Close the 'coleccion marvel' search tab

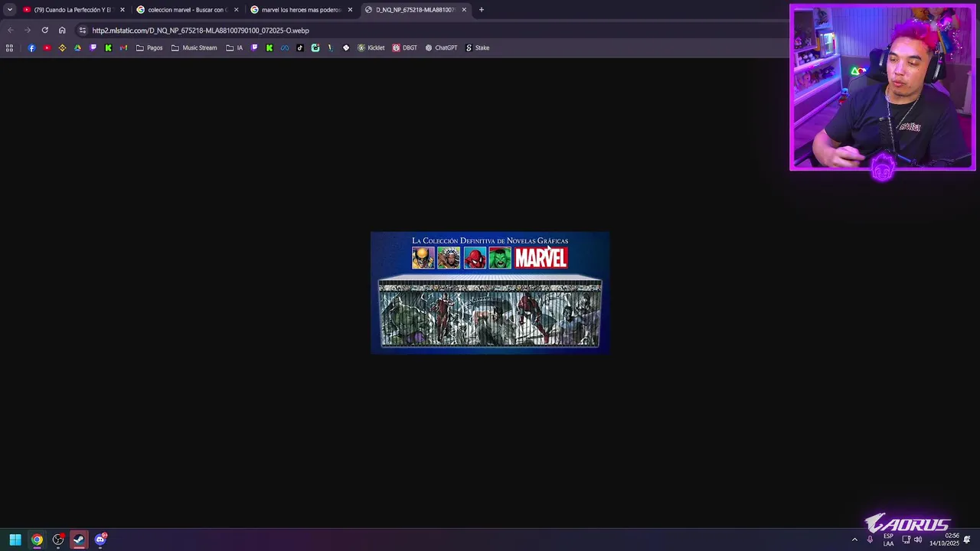tap(236, 10)
